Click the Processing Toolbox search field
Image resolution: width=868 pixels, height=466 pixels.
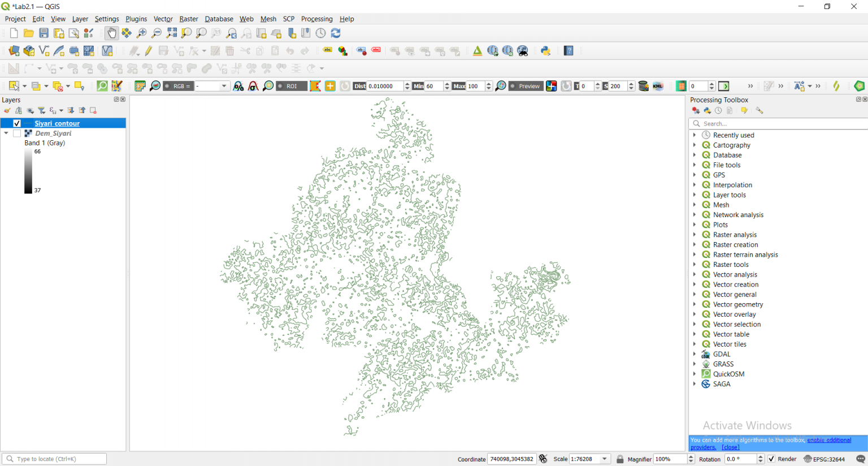[x=780, y=123]
